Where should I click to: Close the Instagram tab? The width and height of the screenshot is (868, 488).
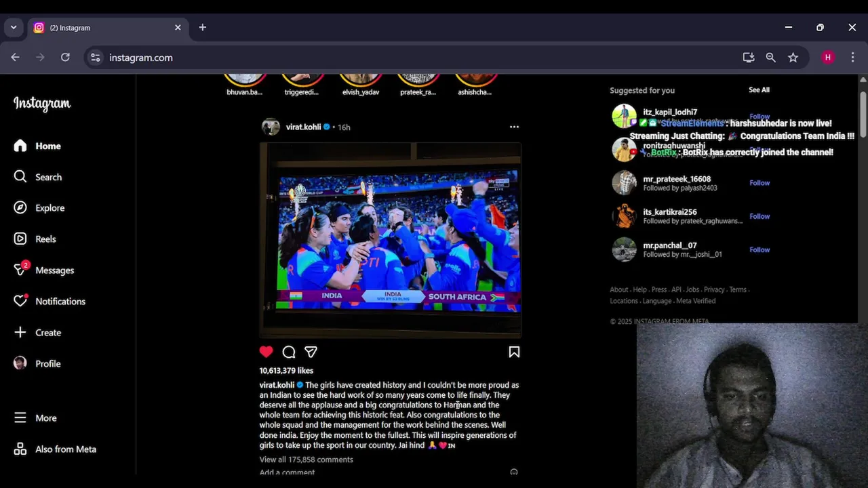pyautogui.click(x=178, y=28)
